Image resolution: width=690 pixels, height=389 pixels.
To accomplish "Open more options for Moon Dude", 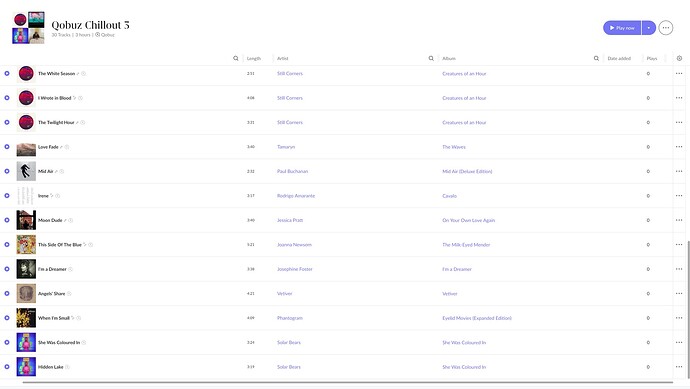I will [679, 220].
